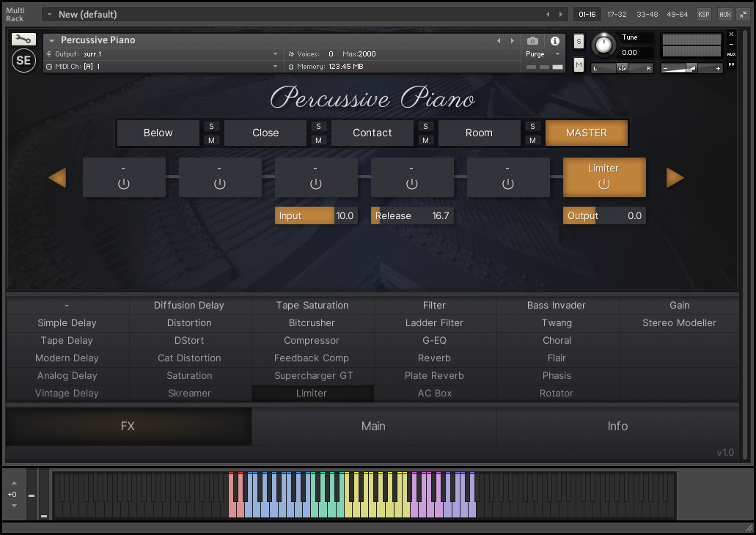Screen dimensions: 756x535
Task: Adjust the Release slider
Action: click(x=411, y=215)
